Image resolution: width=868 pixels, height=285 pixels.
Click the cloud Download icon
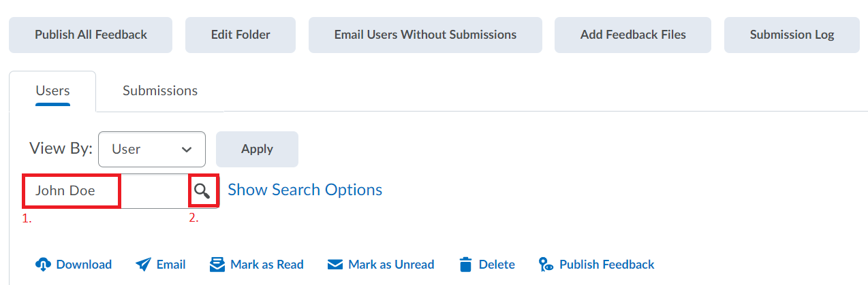pos(43,265)
